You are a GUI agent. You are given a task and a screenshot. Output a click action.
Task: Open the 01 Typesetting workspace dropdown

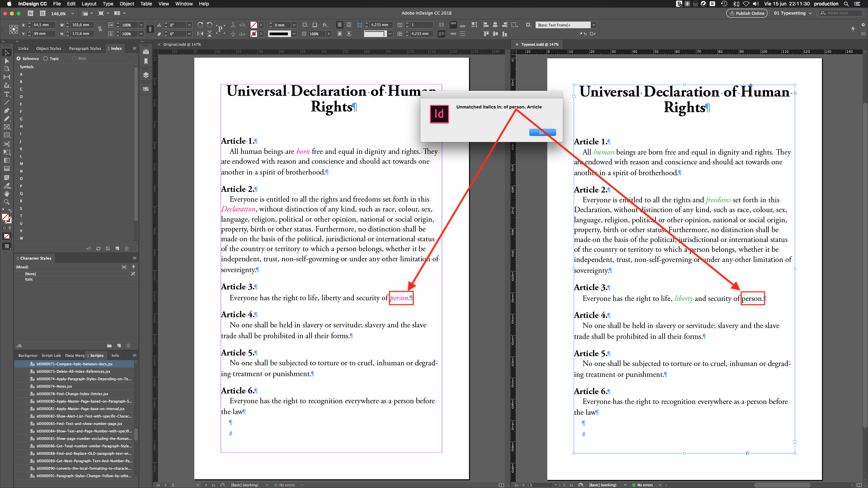793,13
